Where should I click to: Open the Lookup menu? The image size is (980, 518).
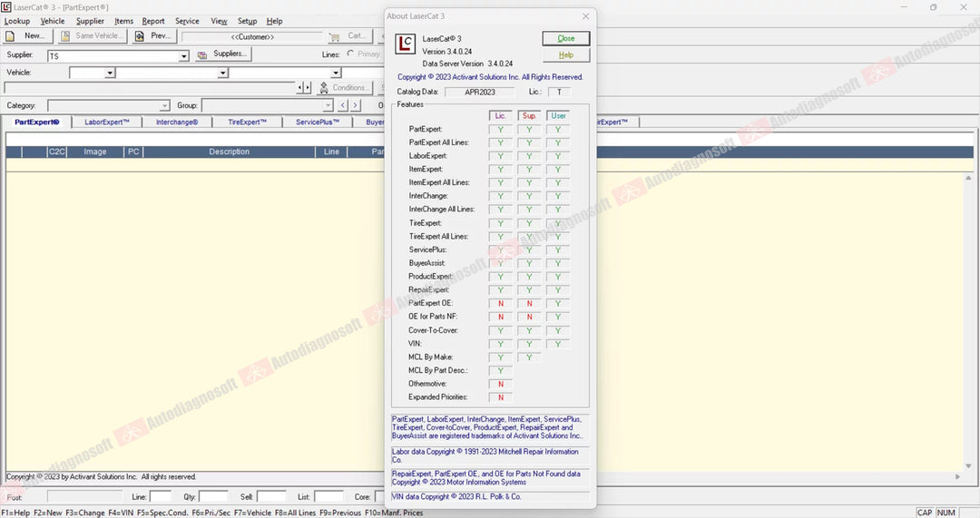(17, 21)
